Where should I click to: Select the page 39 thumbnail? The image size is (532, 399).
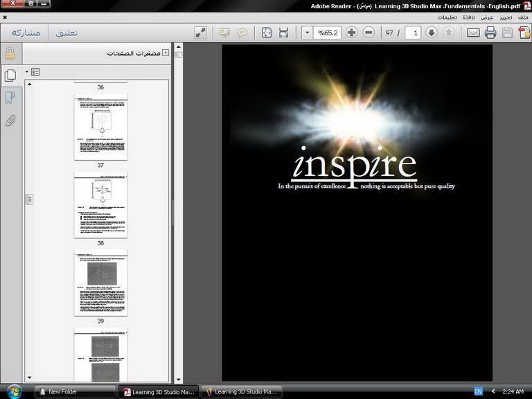100,283
